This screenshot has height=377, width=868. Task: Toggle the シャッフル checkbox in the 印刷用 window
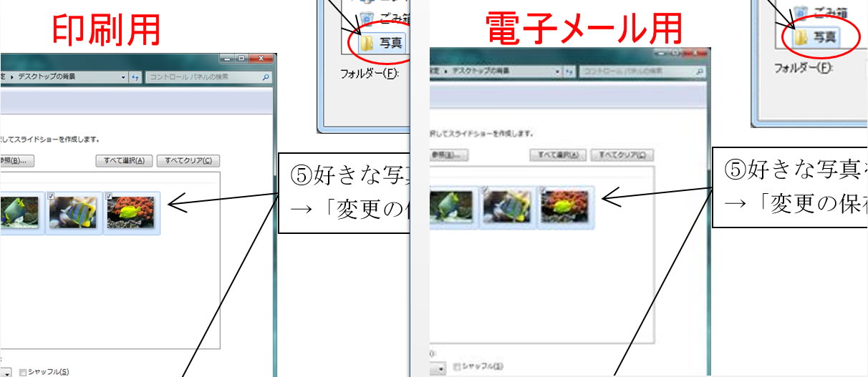pyautogui.click(x=23, y=372)
